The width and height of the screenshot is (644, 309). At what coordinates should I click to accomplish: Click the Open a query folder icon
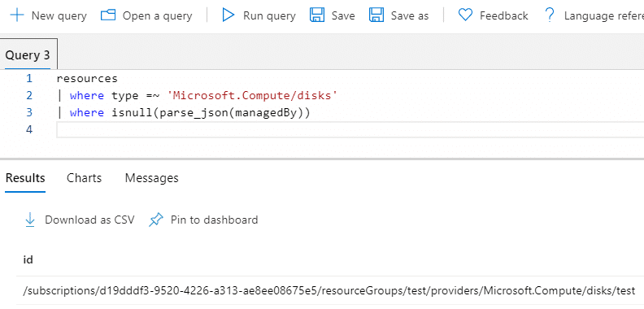(x=108, y=15)
